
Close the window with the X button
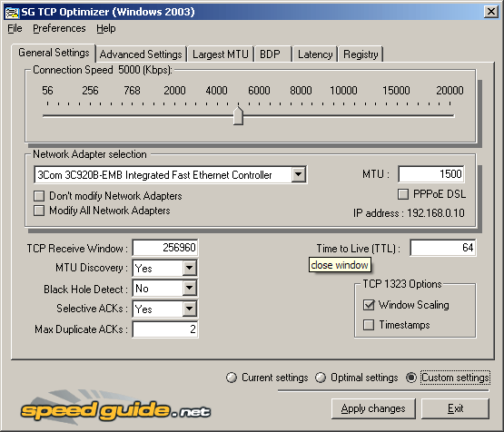(491, 12)
